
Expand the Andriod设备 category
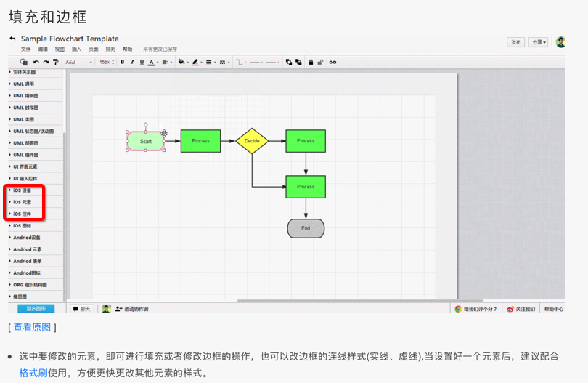coord(36,238)
